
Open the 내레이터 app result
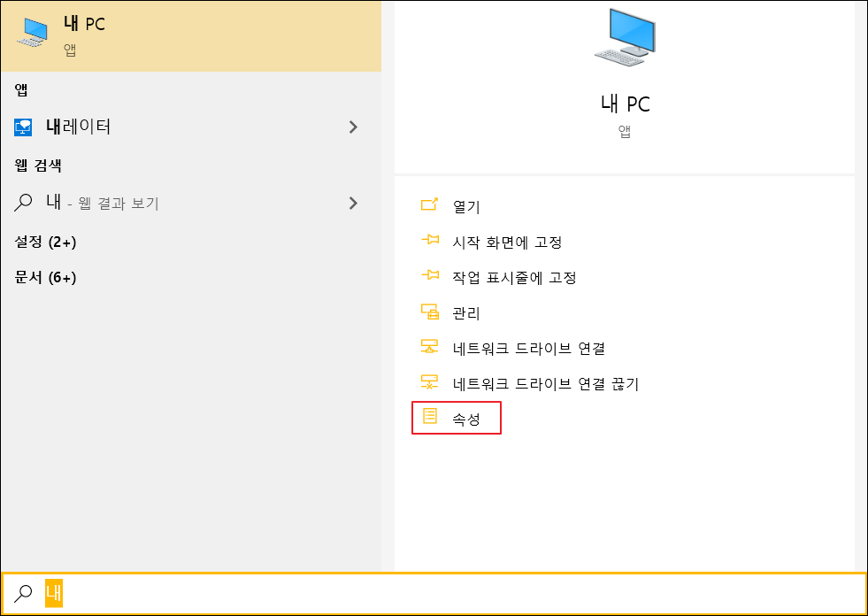[x=191, y=127]
